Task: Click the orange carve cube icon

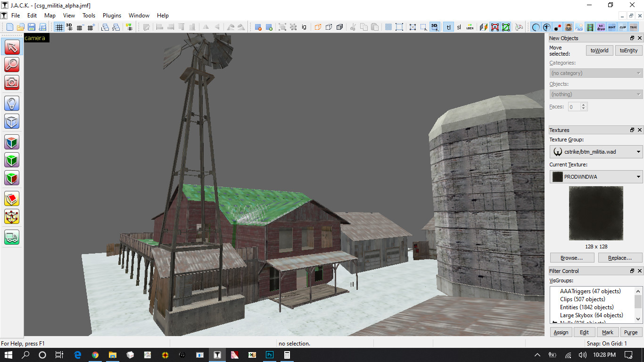Action: click(x=318, y=27)
